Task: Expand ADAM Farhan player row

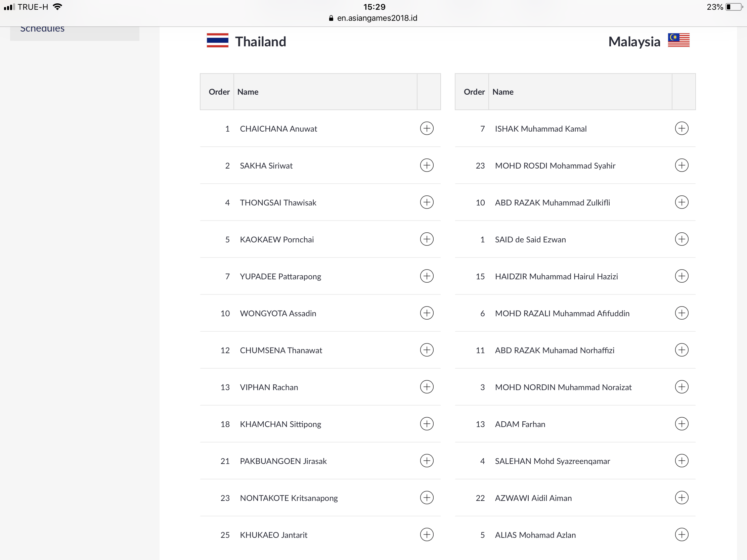Action: click(682, 424)
